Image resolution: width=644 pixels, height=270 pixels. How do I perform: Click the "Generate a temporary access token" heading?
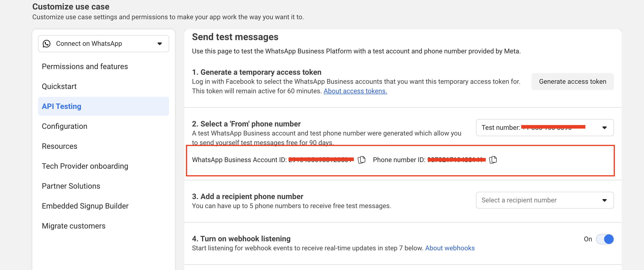(256, 72)
